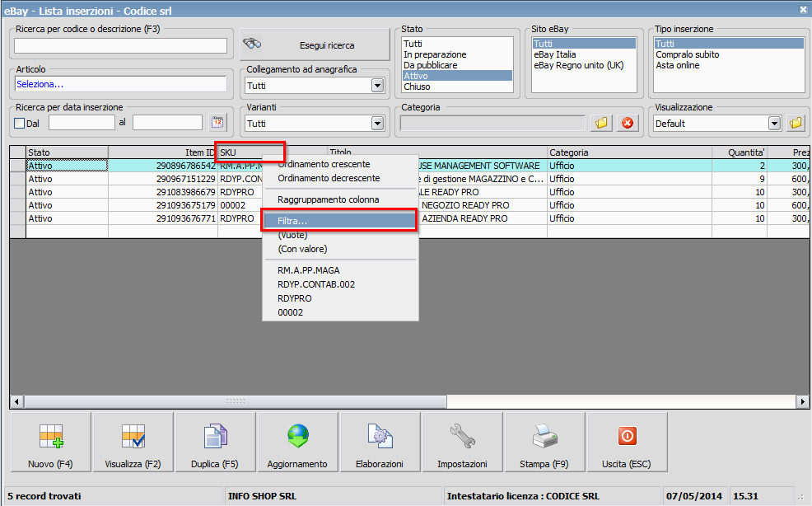
Task: Click the Quantita' column header
Action: tap(739, 152)
